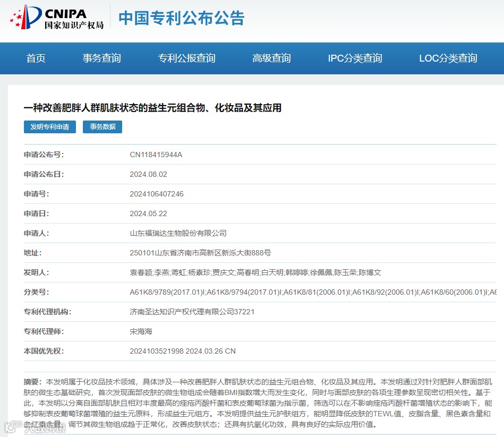Open the 首页 menu item
The image size is (504, 437).
point(36,58)
